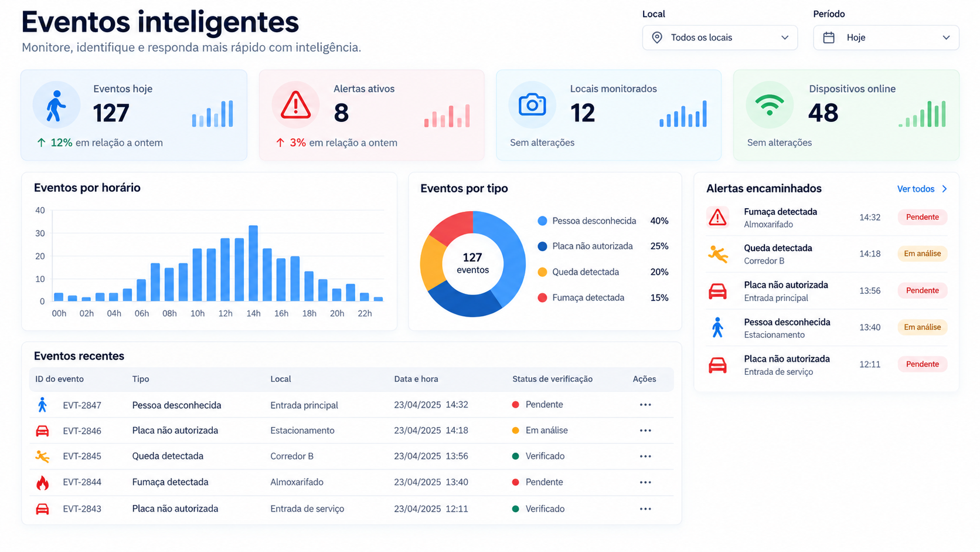Screen dimensions: 980x552
Task: Click 23/04/2025 13:56 timestamp in table
Action: 431,456
